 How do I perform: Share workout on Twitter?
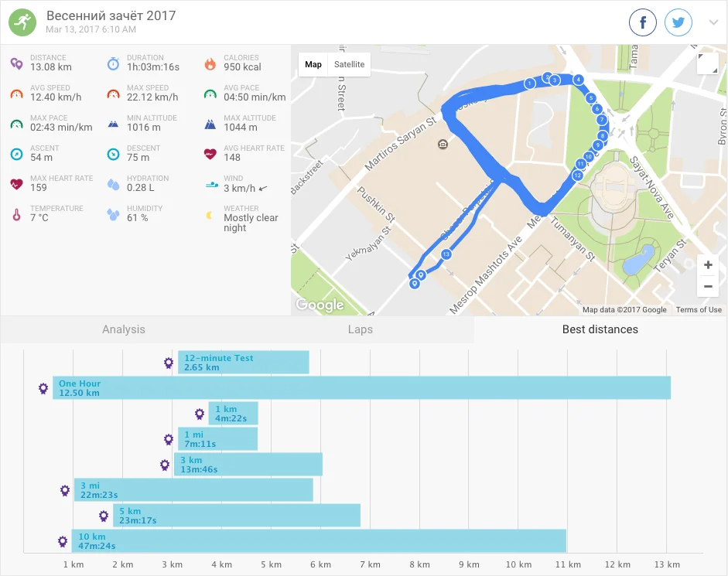(678, 22)
